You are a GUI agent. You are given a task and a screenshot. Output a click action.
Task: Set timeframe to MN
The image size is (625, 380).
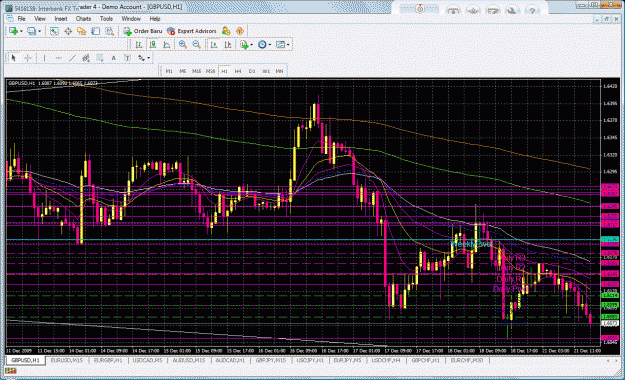279,71
